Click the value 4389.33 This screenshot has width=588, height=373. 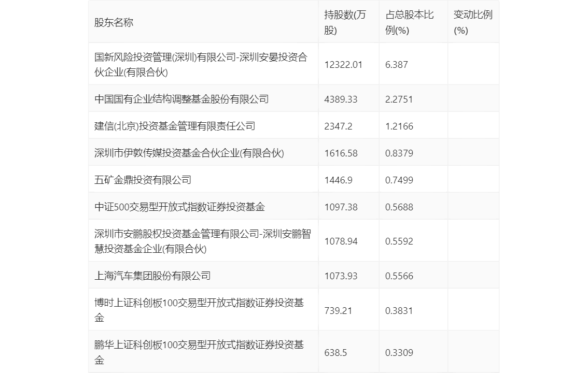point(341,99)
